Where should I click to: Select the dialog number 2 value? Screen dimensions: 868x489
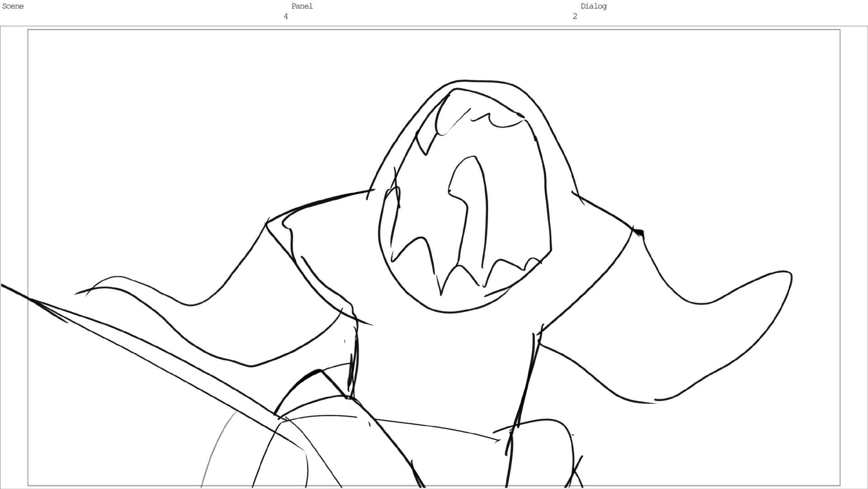[x=575, y=16]
